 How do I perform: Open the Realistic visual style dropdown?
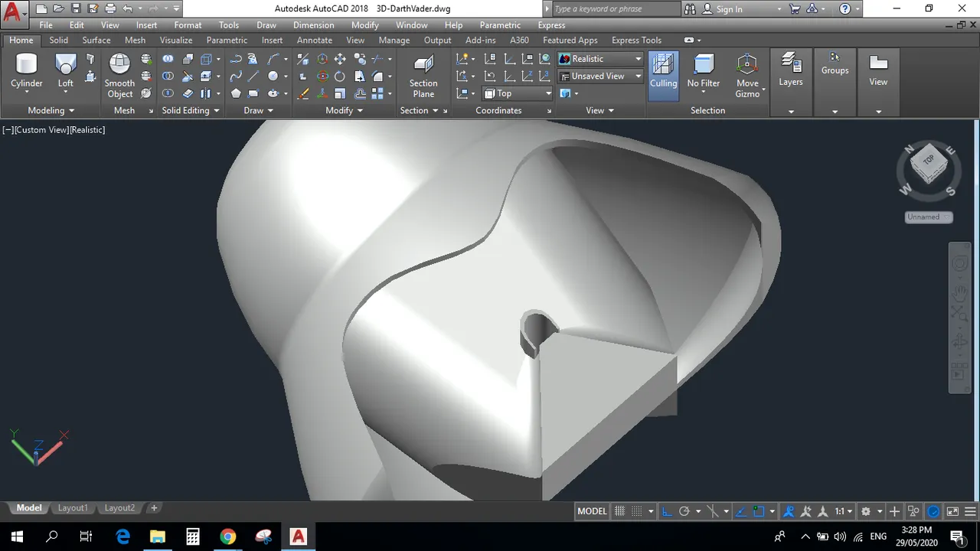(600, 59)
